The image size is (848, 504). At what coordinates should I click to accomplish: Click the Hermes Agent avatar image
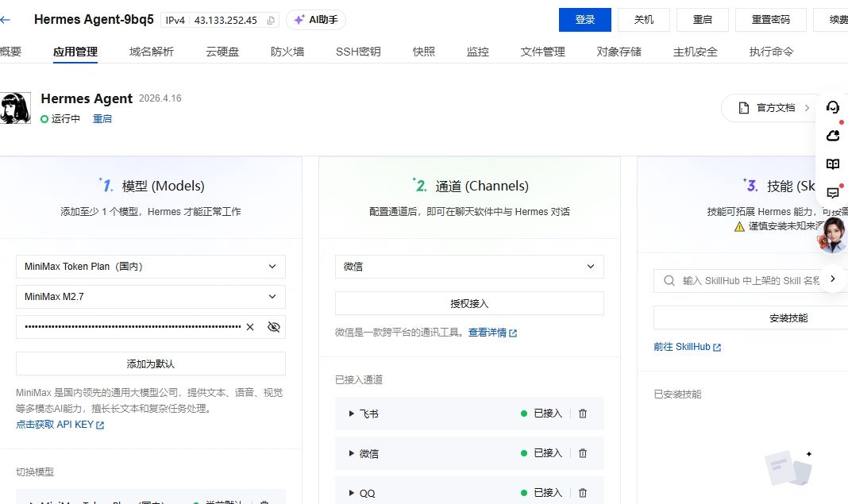(x=15, y=108)
